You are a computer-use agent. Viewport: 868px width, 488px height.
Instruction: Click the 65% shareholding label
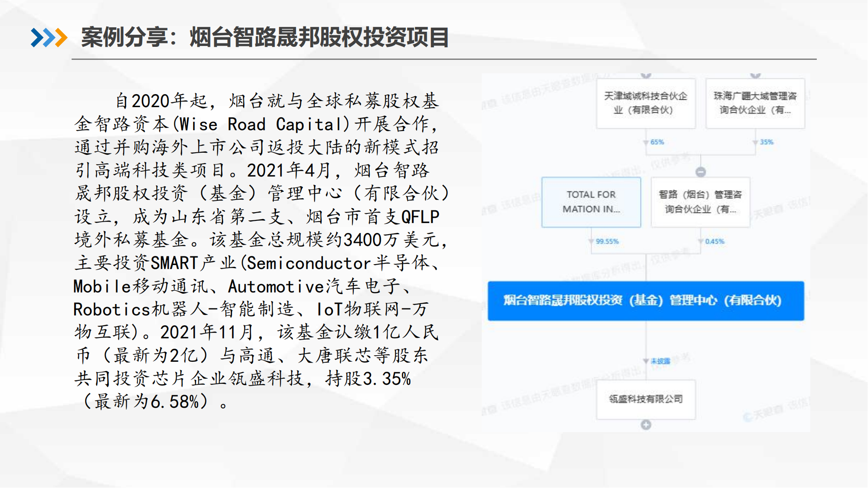pyautogui.click(x=657, y=142)
